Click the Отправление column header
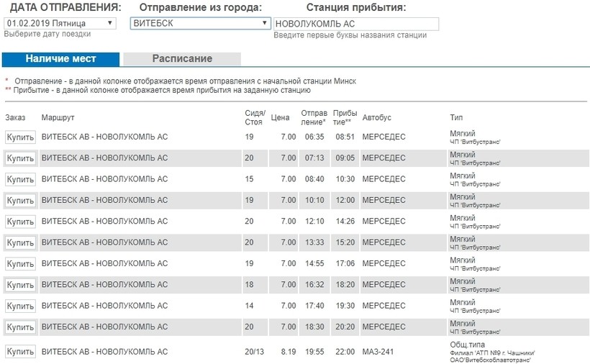The height and width of the screenshot is (364, 590). pos(314,117)
